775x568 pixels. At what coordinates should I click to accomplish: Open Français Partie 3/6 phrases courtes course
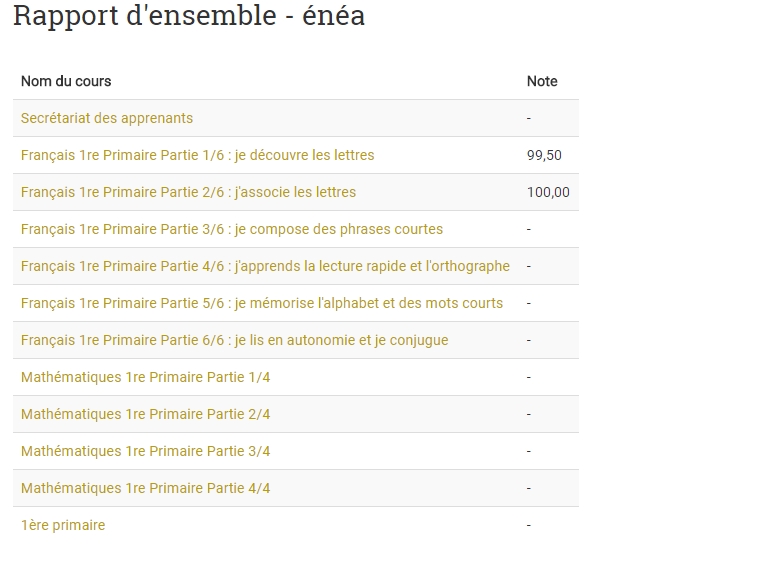click(x=231, y=229)
